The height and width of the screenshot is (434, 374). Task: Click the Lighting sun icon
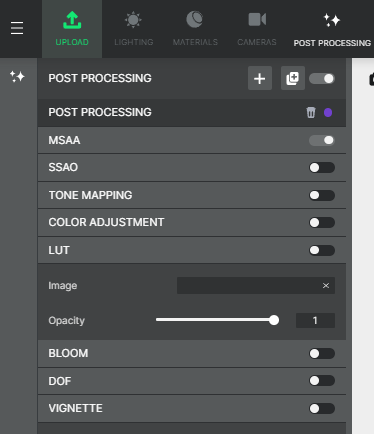(x=133, y=20)
